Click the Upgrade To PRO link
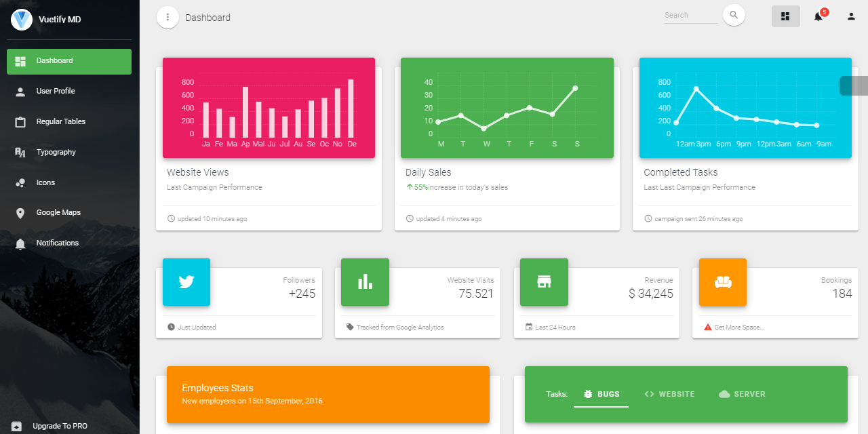The image size is (868, 434). [61, 426]
